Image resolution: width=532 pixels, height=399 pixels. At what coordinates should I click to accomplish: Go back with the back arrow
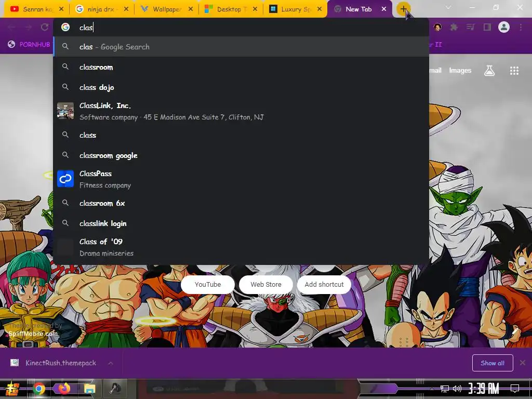[x=12, y=27]
